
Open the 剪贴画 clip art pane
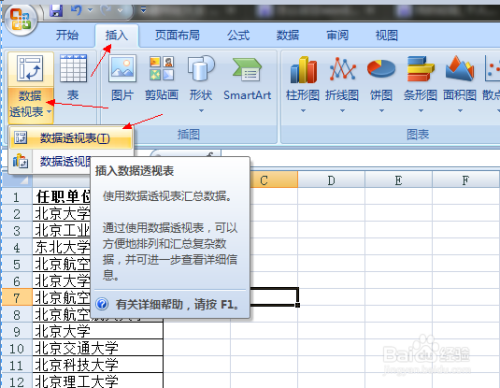[x=162, y=77]
